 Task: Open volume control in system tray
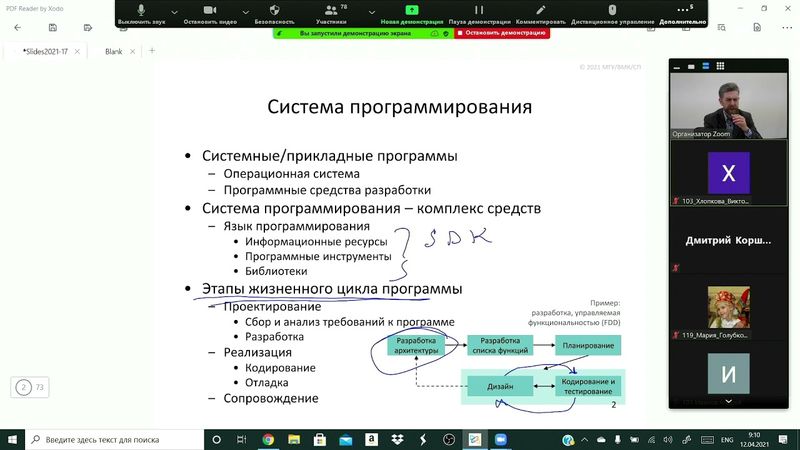[x=668, y=439]
